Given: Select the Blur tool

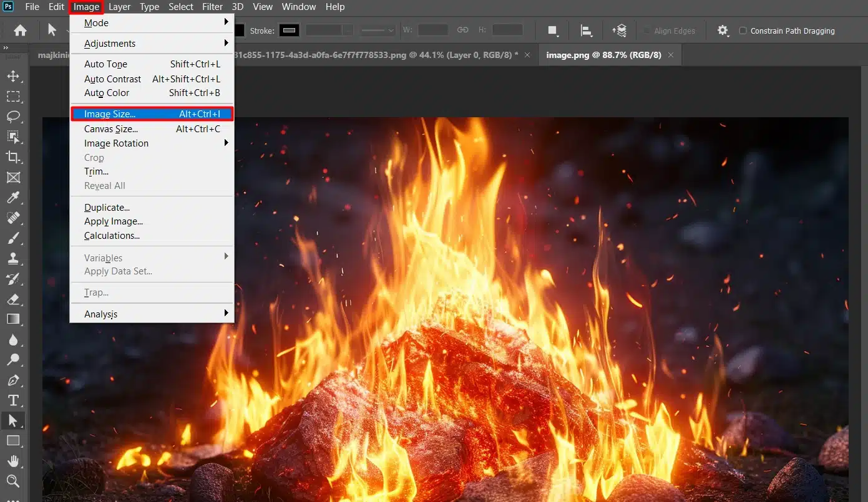Looking at the screenshot, I should 13,340.
